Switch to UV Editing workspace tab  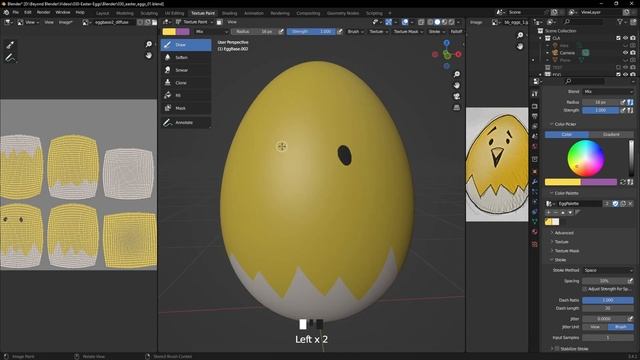click(x=174, y=13)
